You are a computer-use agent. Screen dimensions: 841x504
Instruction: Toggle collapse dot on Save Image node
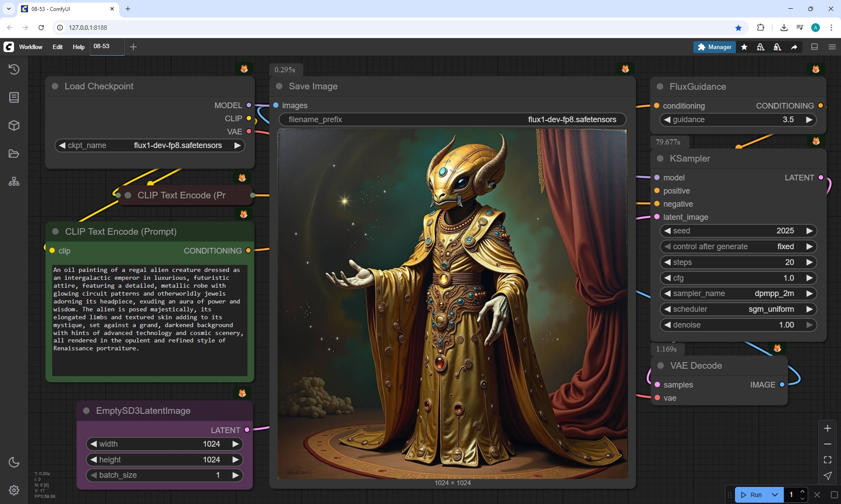279,86
